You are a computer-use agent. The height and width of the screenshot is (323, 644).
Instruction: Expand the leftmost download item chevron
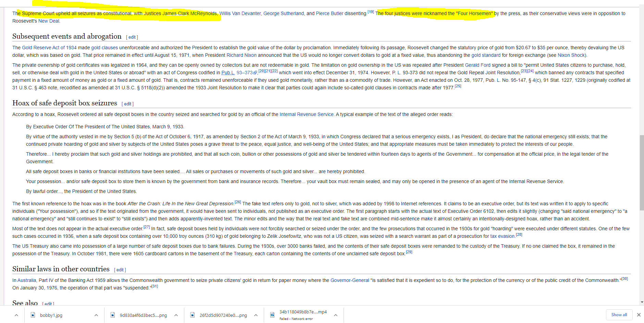pos(16,315)
